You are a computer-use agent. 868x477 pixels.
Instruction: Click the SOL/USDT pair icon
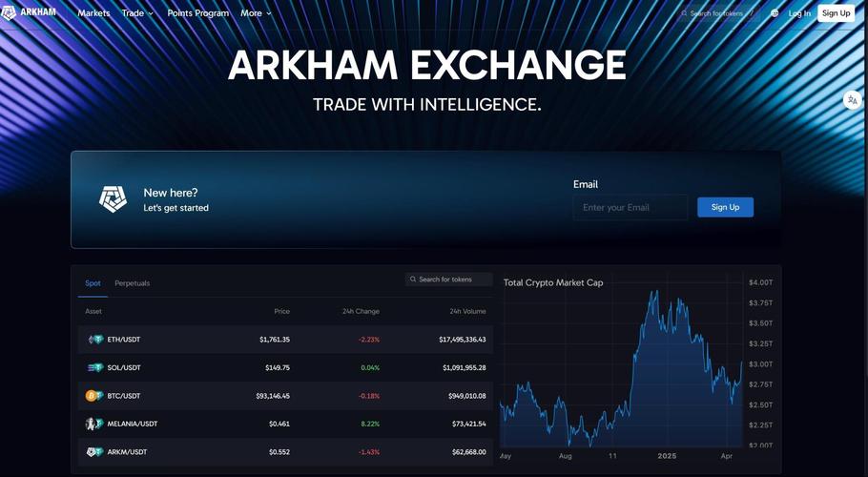(95, 367)
